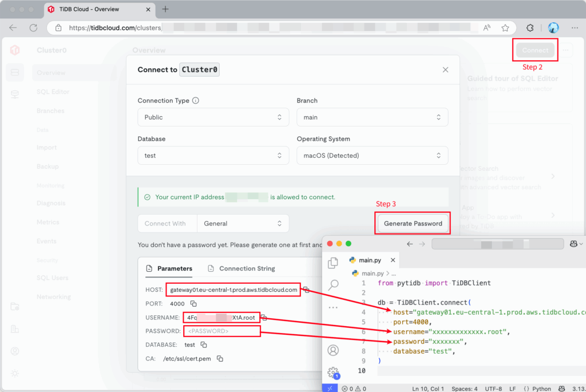Open the read aloud icon in address bar
This screenshot has height=392, width=586.
[486, 27]
